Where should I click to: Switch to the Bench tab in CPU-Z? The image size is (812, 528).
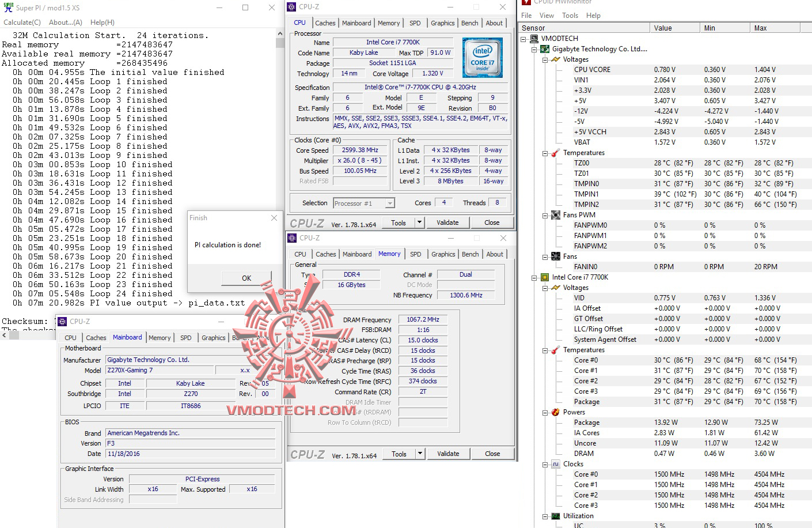[x=469, y=23]
